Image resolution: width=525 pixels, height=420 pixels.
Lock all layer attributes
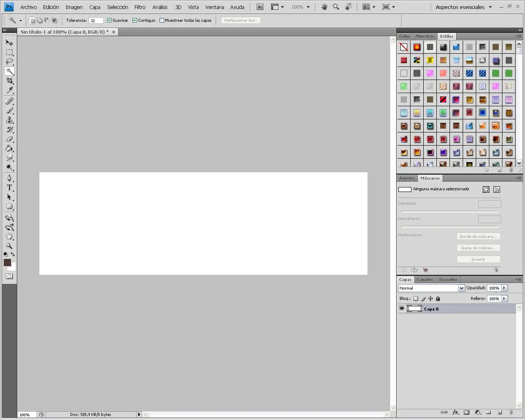438,299
